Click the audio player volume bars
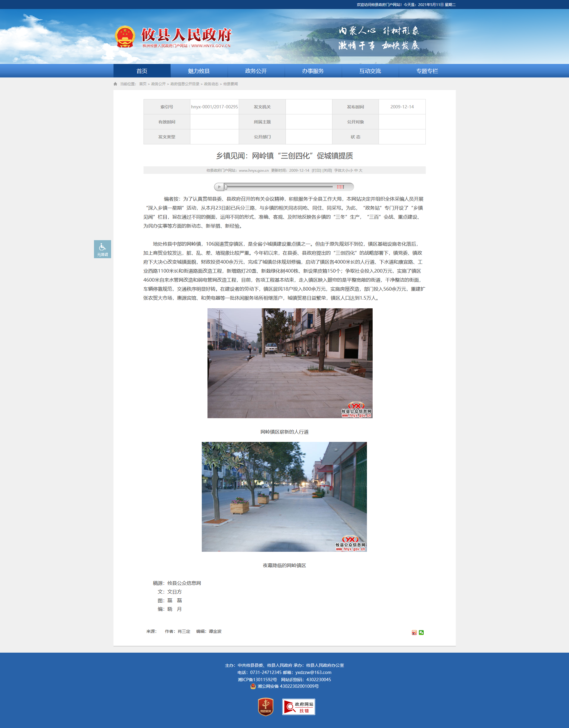The height and width of the screenshot is (728, 569). click(340, 187)
